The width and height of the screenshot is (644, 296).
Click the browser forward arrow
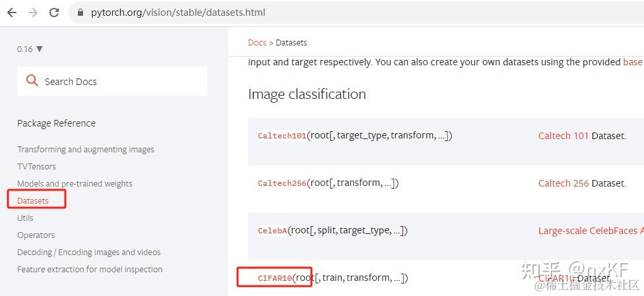tap(33, 13)
